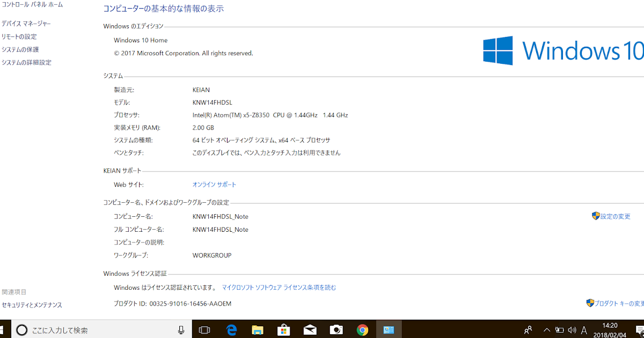Open セキュリティとメンテナンス link
644x338 pixels.
32,305
